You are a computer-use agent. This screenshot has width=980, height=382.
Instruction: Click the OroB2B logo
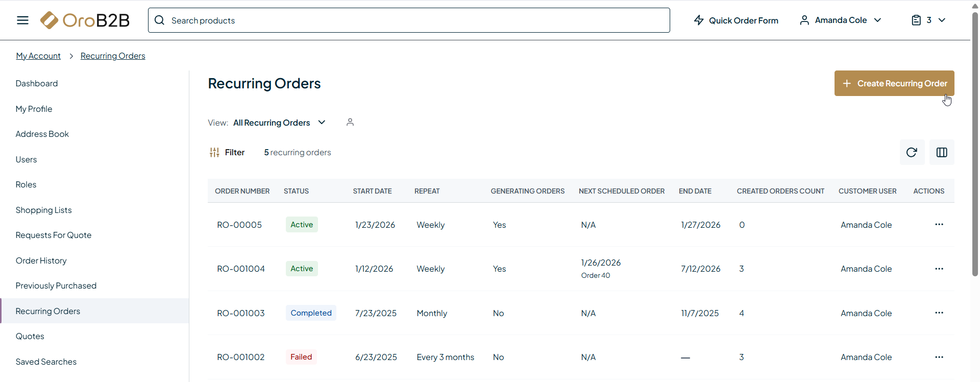coord(85,20)
